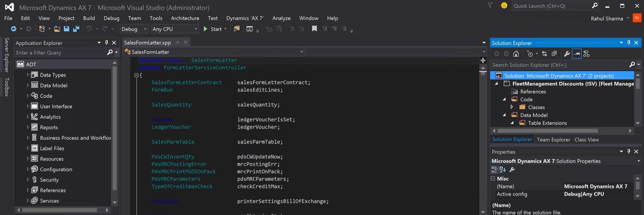Open the Start button dropdown arrow

[x=225, y=29]
